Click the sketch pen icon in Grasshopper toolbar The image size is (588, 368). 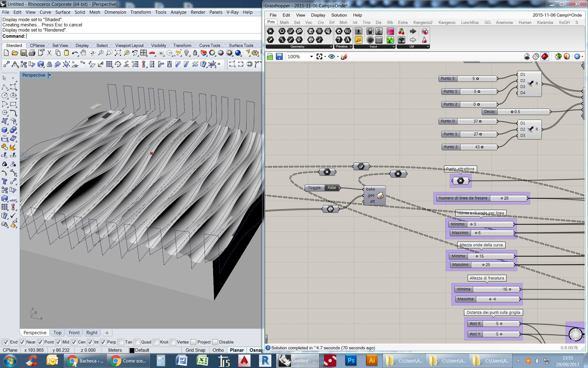tap(344, 57)
